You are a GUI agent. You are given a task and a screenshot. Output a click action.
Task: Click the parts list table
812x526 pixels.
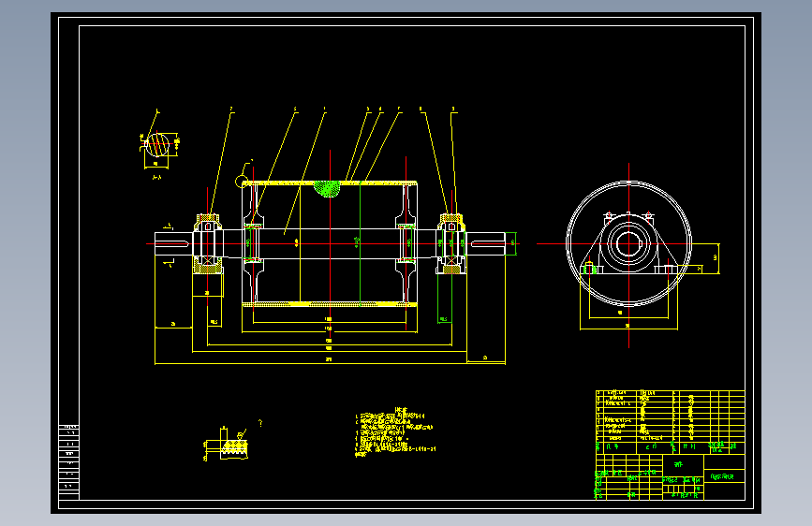click(670, 422)
